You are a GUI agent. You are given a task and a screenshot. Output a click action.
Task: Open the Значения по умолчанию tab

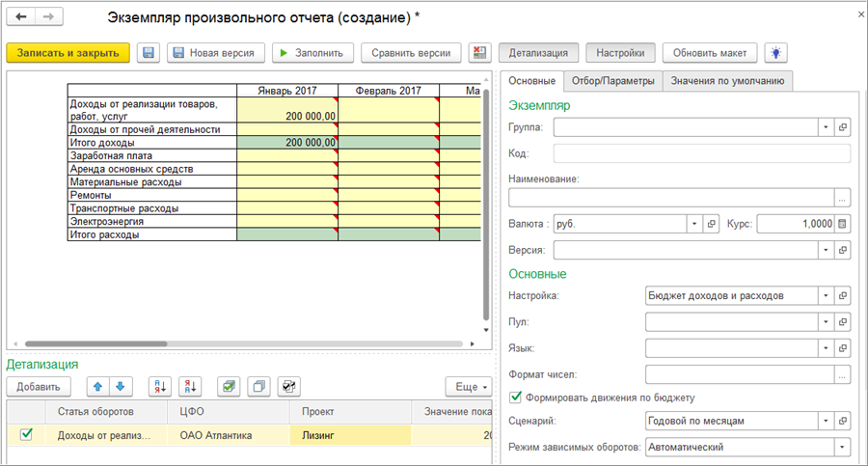coord(727,81)
